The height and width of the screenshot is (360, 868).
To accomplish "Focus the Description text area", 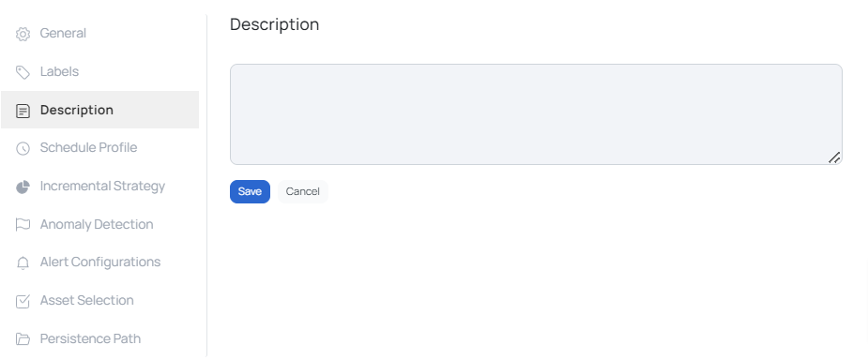I will pos(536,114).
